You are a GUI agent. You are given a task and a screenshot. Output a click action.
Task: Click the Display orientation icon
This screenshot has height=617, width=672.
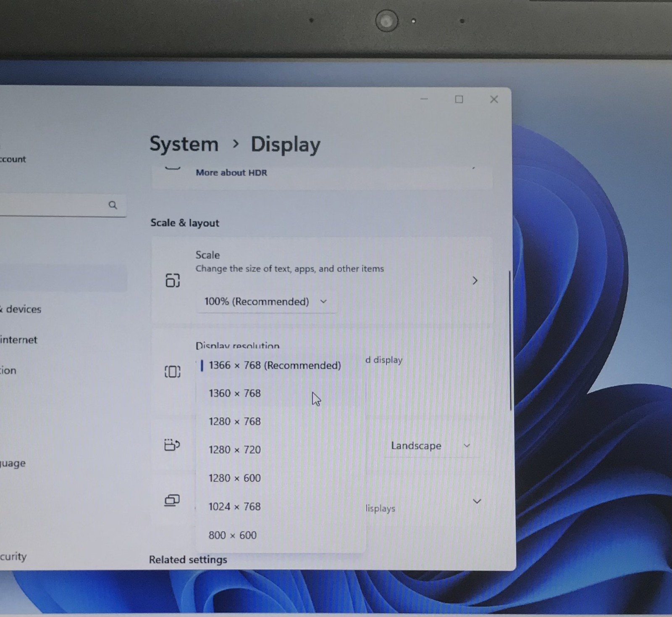tap(172, 445)
